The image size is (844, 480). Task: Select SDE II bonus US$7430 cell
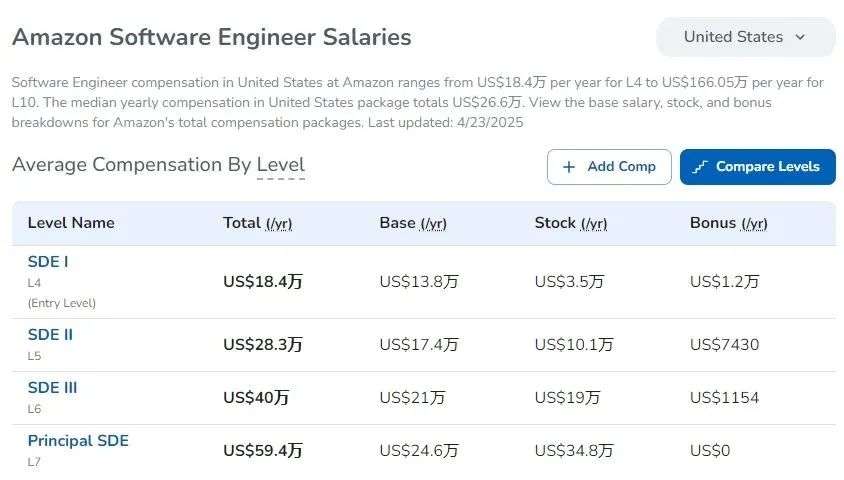[x=725, y=344]
